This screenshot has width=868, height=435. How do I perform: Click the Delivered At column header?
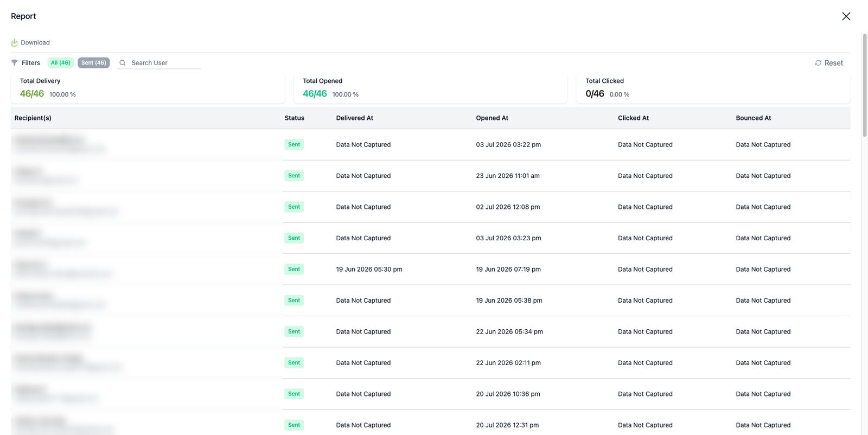355,118
